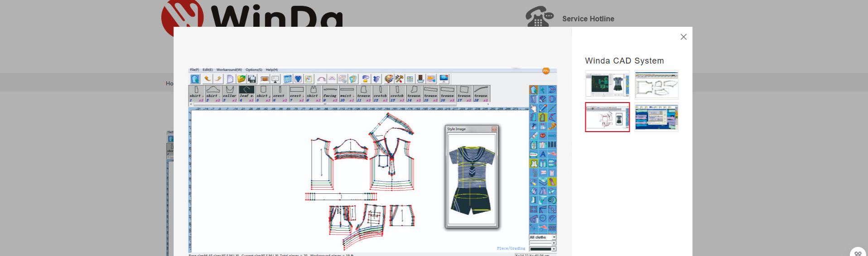Click the Piece/Grading label
This screenshot has height=256, width=868.
pyautogui.click(x=511, y=248)
